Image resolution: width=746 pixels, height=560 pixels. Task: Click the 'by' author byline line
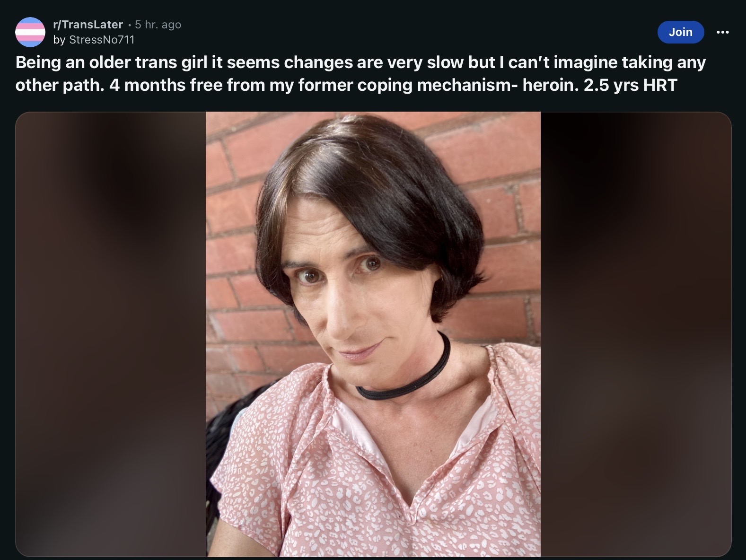94,40
